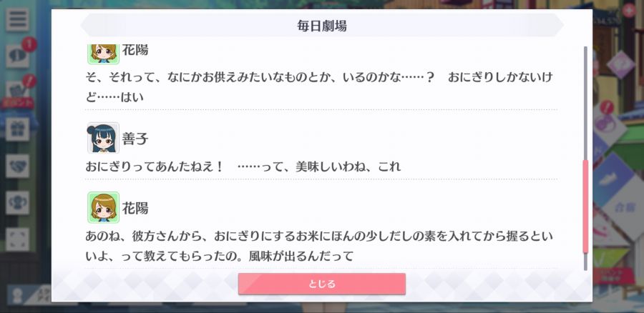Open the trophy icon in sidebar
Viewport: 644px width, 313px height.
[x=17, y=203]
